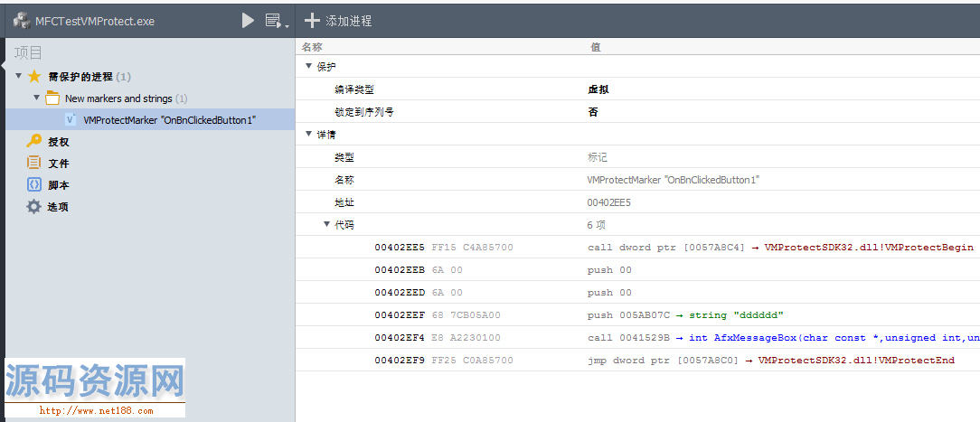The image size is (980, 422).
Task: Collapse the New markers and strings folder
Action: coord(37,98)
